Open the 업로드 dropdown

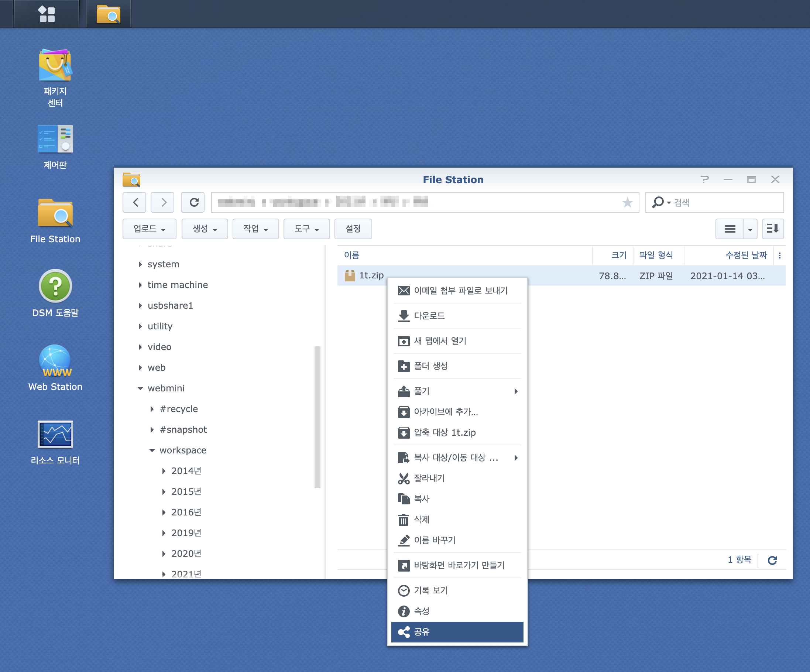tap(149, 229)
